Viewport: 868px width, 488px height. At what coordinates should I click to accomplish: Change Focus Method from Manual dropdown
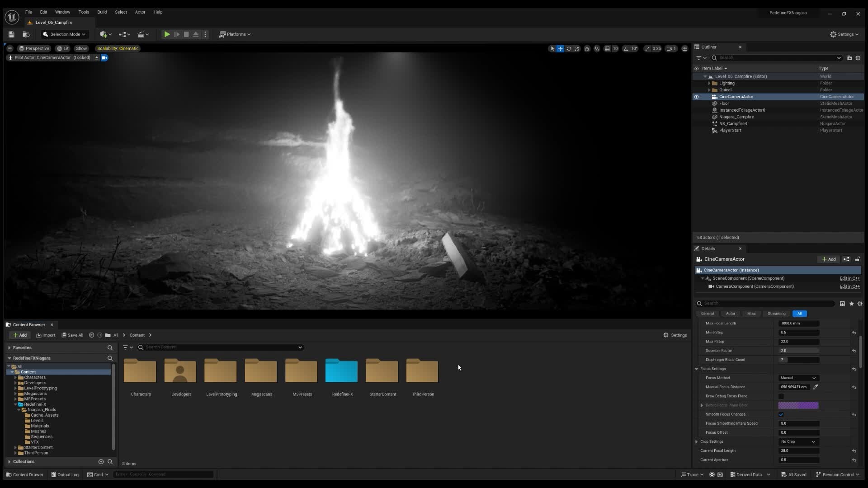(798, 378)
